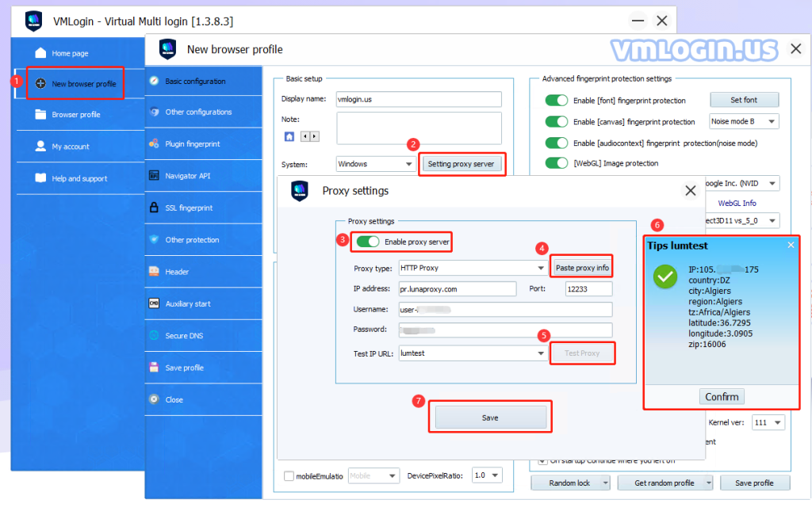Click the Header icon in sidebar
The image size is (812, 515).
click(154, 271)
